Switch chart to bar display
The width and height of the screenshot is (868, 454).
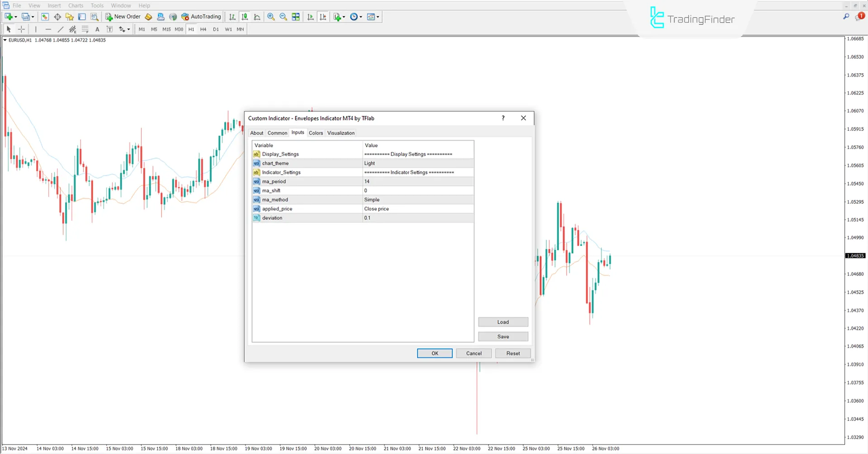(232, 17)
